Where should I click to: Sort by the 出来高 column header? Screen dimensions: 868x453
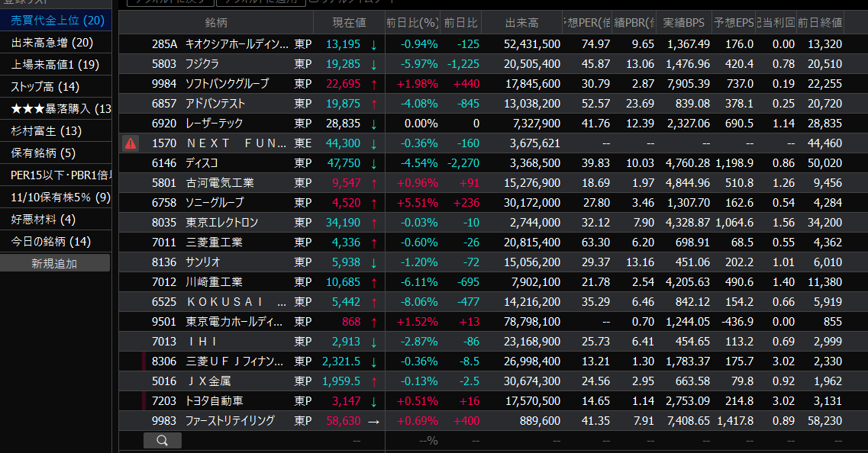point(522,22)
